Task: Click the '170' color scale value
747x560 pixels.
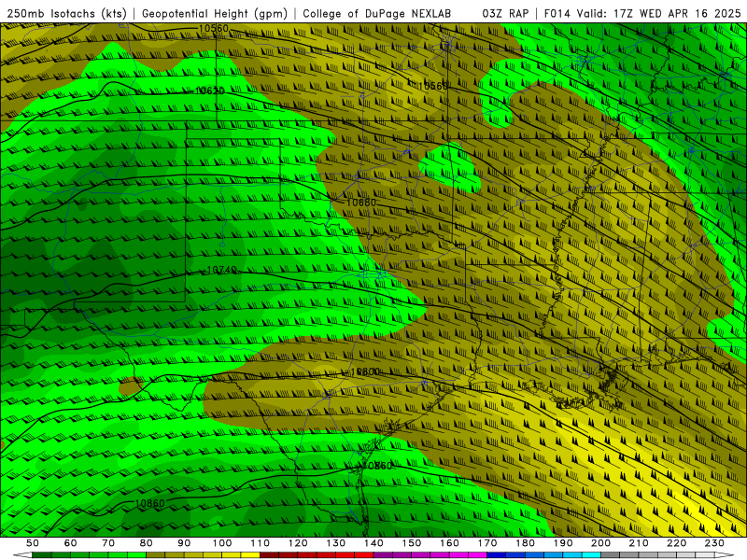Action: pyautogui.click(x=486, y=543)
